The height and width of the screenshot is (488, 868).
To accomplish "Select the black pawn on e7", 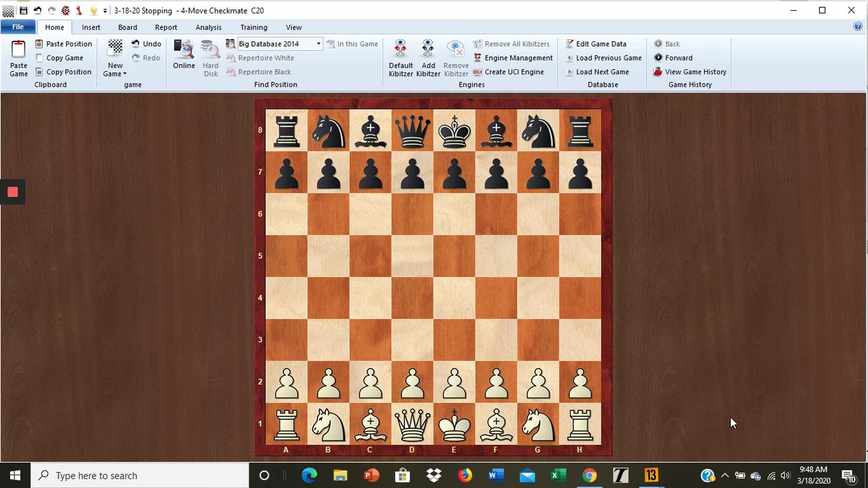I will click(454, 173).
